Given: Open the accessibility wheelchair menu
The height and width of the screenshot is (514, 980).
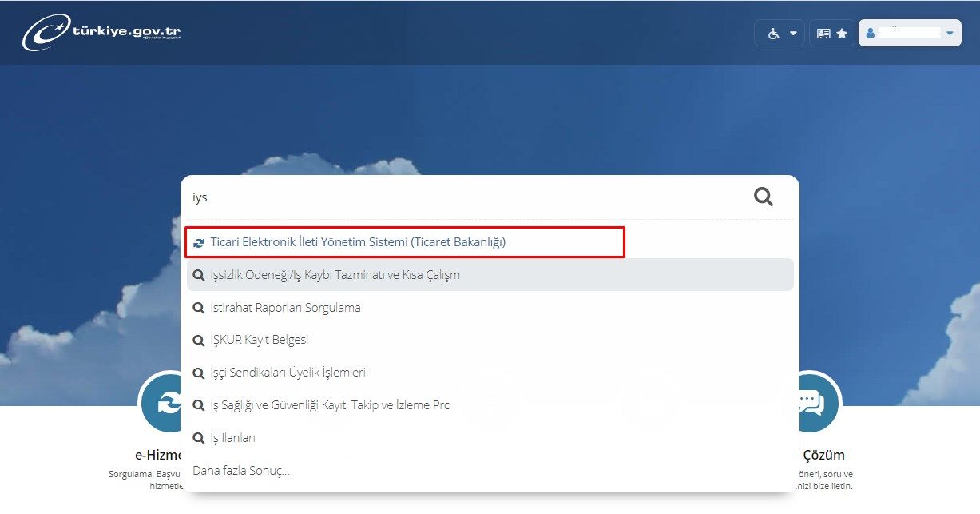Looking at the screenshot, I should tap(780, 33).
